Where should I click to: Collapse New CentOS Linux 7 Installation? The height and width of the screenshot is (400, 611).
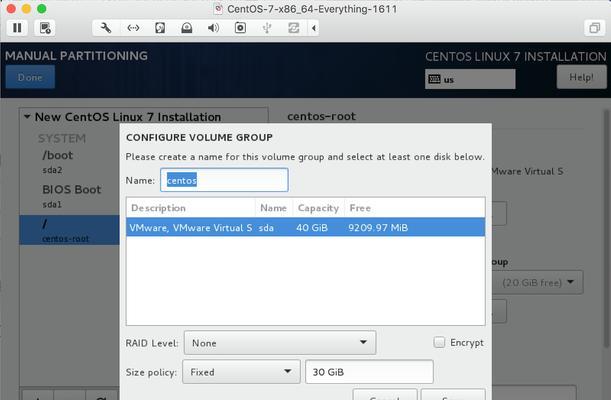(27, 116)
